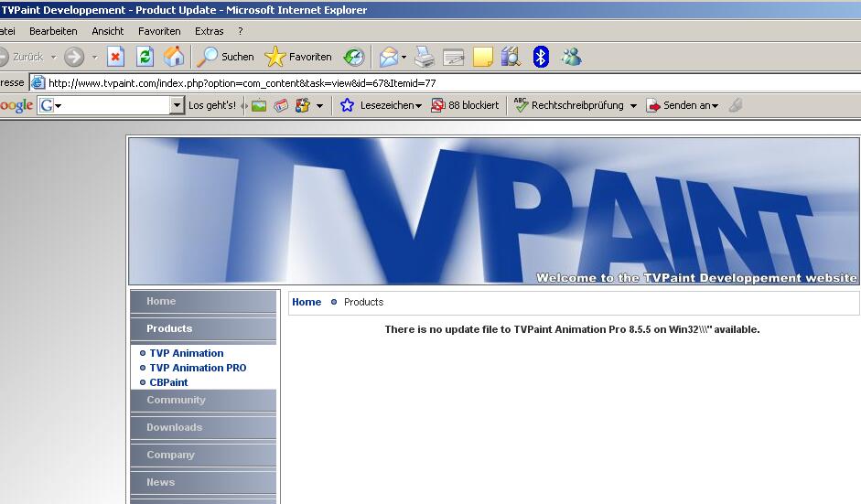This screenshot has width=861, height=504.
Task: Click the 'no update file' message text
Action: [572, 329]
